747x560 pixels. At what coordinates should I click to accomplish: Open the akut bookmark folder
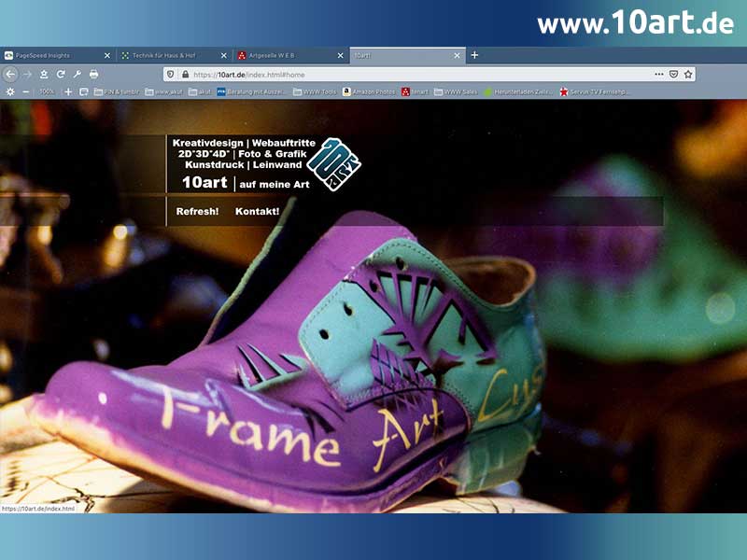pyautogui.click(x=200, y=91)
